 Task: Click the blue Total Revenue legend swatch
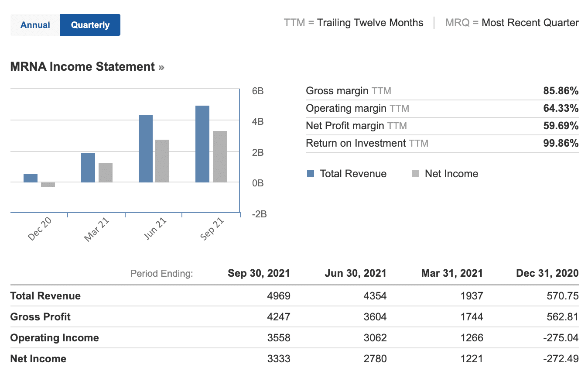pos(311,174)
